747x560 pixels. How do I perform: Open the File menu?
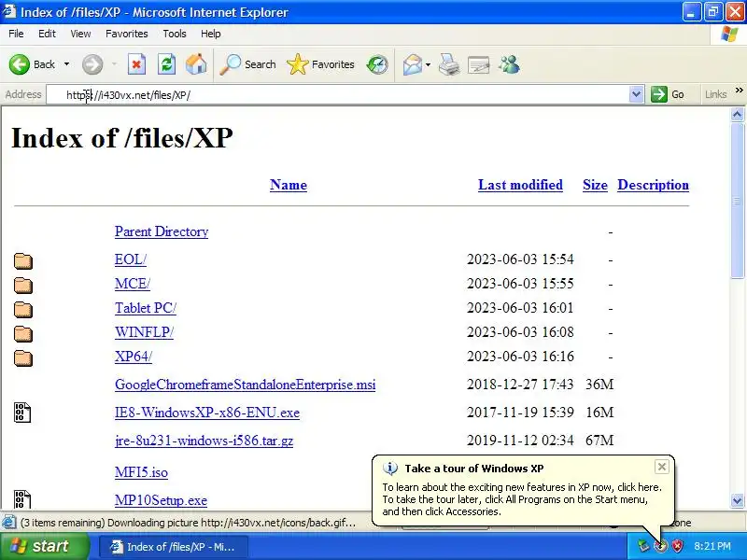pyautogui.click(x=16, y=34)
